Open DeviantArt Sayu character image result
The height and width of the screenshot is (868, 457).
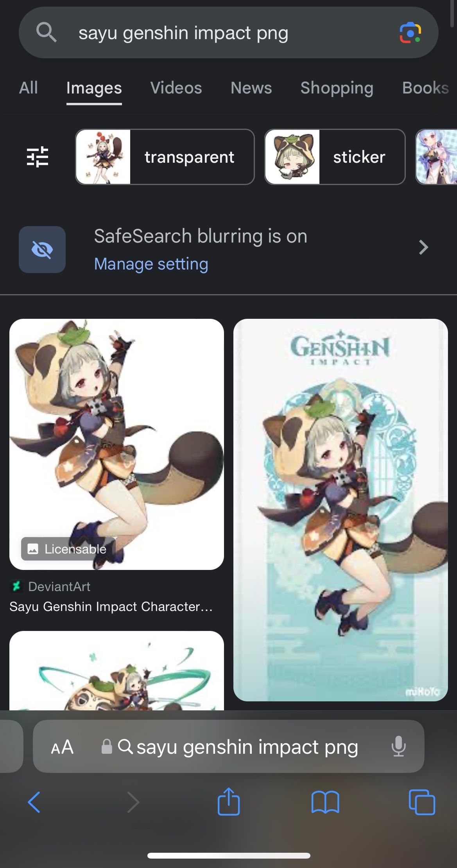click(x=116, y=444)
